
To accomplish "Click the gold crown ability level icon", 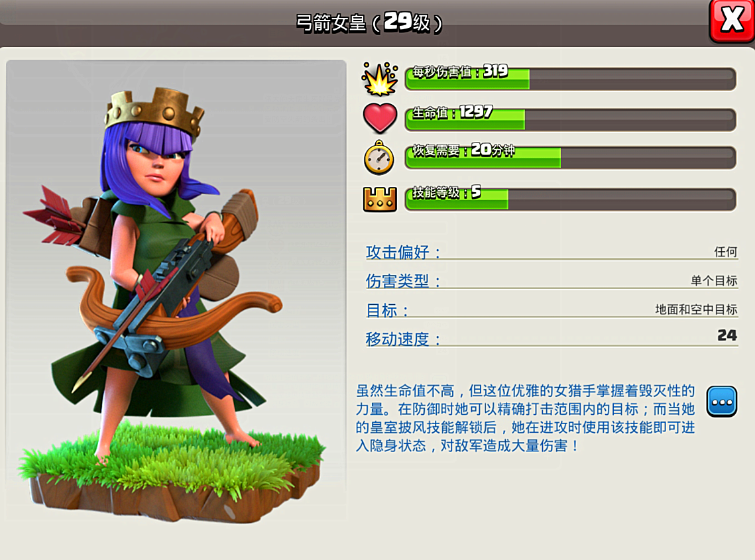I will (x=380, y=199).
